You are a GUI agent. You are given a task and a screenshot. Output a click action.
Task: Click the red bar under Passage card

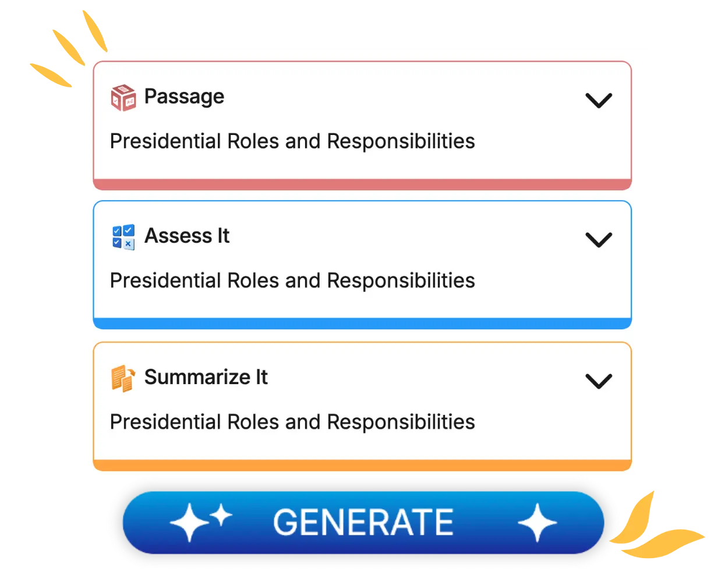(x=362, y=184)
